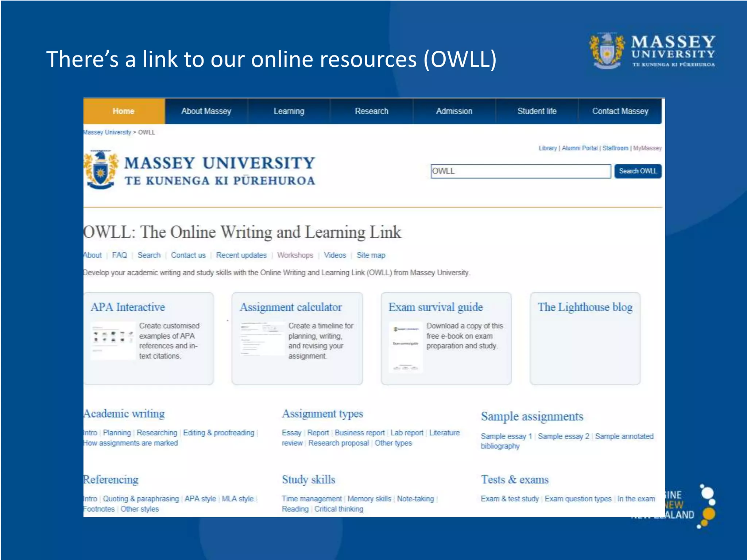Go to the Student life tab
Viewport: 747px width, 560px height.
point(537,111)
